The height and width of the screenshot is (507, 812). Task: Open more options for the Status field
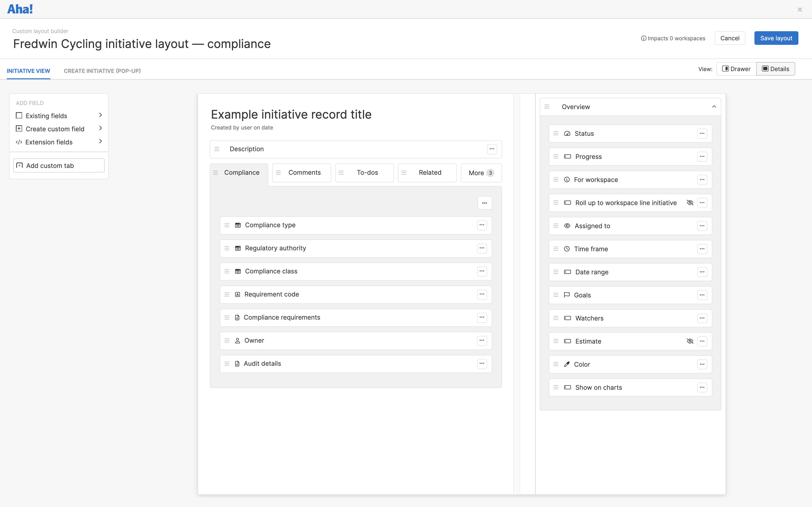click(x=702, y=133)
